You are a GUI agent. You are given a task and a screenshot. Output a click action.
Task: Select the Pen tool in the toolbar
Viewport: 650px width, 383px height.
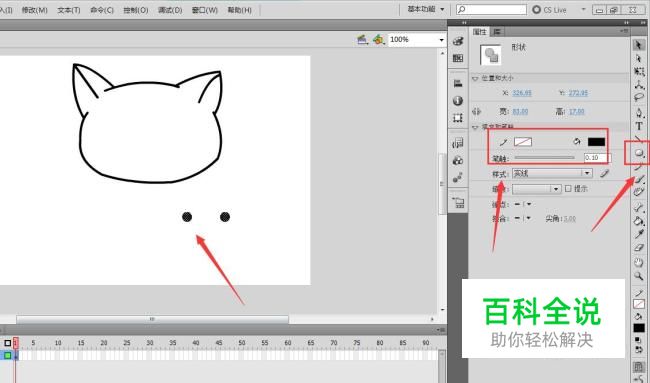639,112
